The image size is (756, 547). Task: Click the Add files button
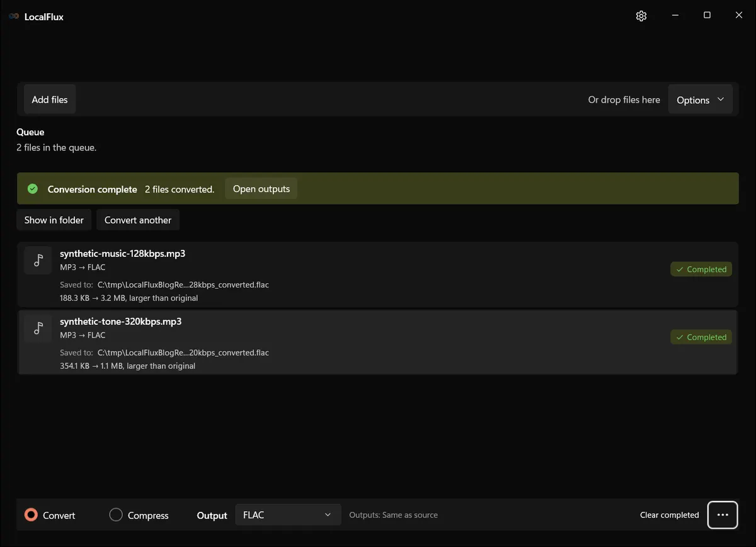coord(50,99)
